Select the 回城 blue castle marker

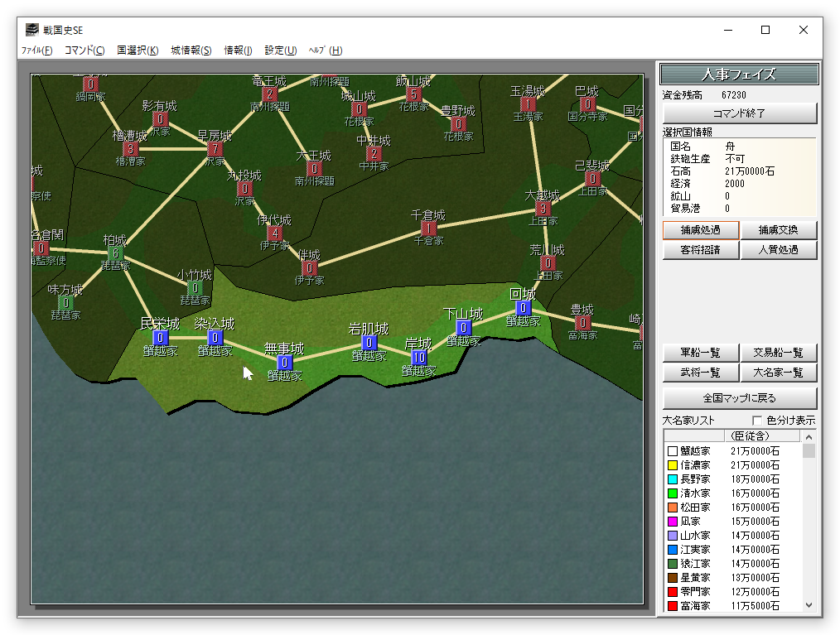click(523, 308)
